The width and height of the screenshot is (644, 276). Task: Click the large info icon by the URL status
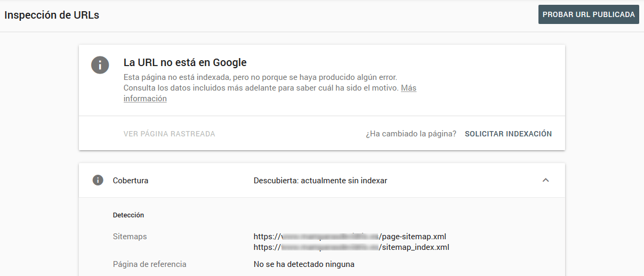pyautogui.click(x=100, y=65)
